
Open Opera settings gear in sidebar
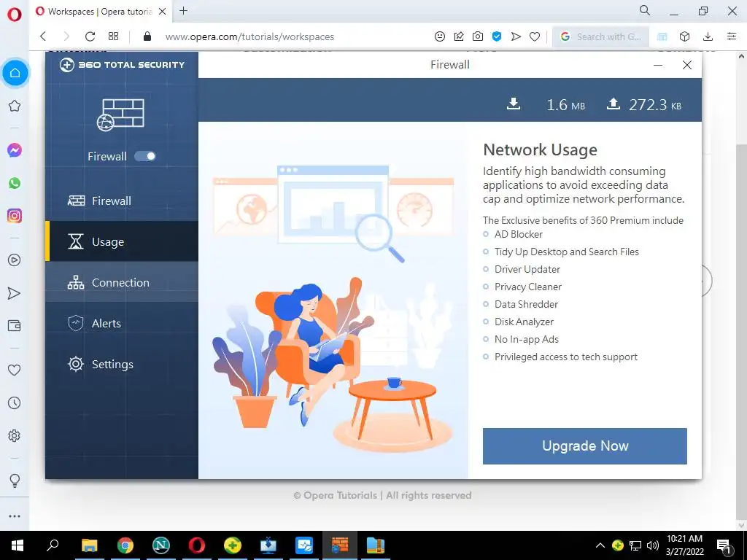click(15, 436)
